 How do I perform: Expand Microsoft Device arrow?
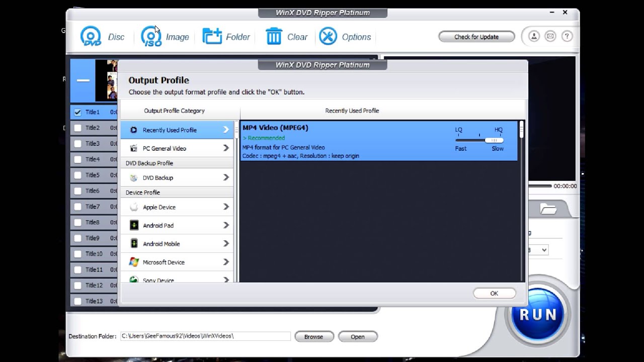point(226,262)
